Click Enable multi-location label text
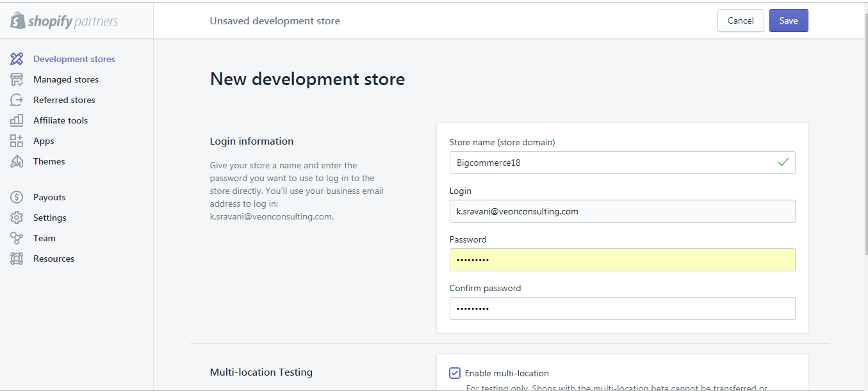 pyautogui.click(x=507, y=373)
